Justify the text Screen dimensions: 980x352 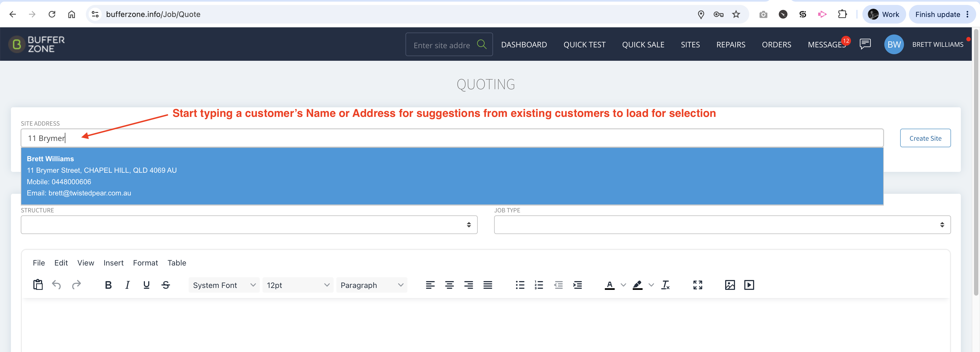click(x=488, y=285)
